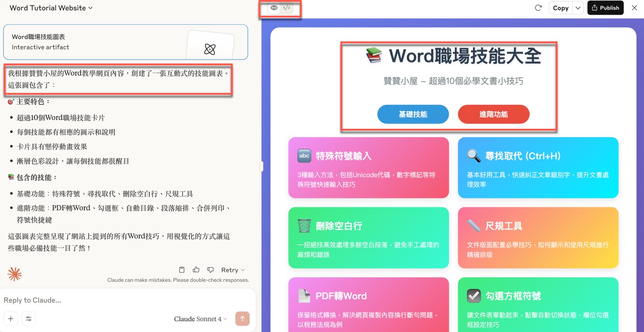The height and width of the screenshot is (332, 644).
Task: Copy the response with clipboard icon
Action: (182, 270)
